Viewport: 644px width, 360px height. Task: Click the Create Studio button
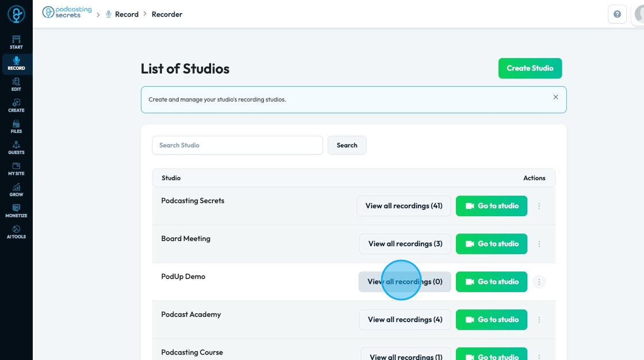coord(530,68)
